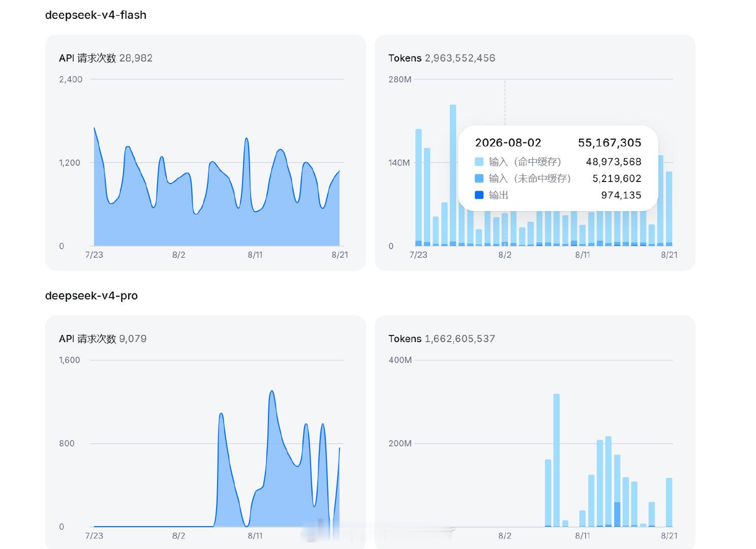Click the API 请求次数 9,079 chart title
This screenshot has height=549, width=756.
pos(103,339)
